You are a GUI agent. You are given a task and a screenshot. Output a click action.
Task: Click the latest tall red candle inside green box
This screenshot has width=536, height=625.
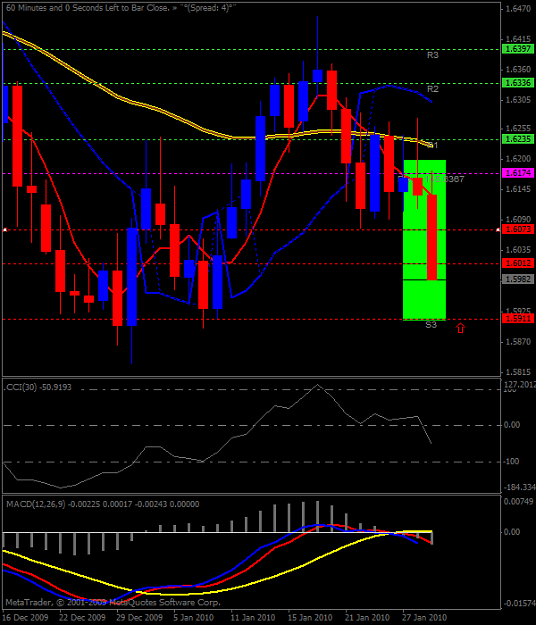click(432, 237)
